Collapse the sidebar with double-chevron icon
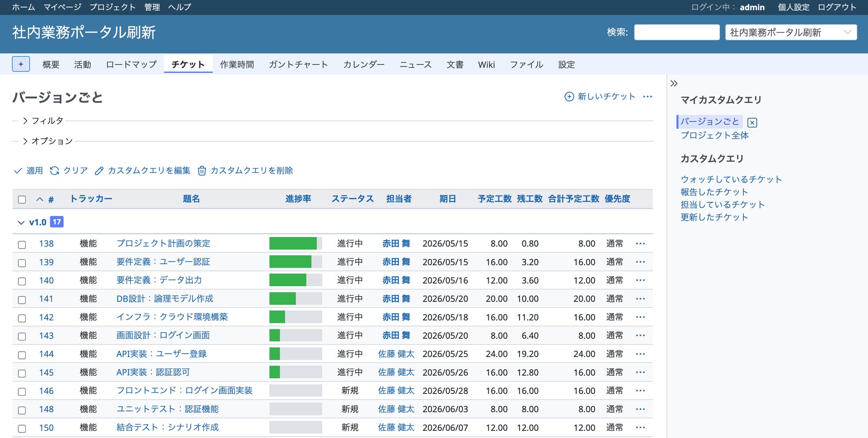The height and width of the screenshot is (438, 868). 674,83
